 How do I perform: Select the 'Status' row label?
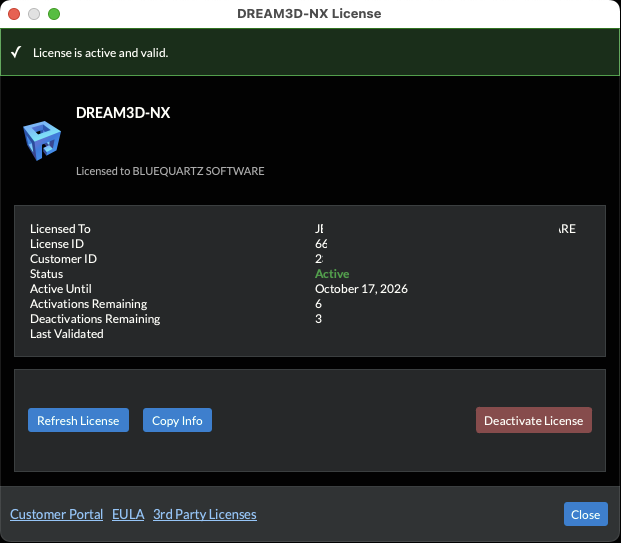(47, 274)
